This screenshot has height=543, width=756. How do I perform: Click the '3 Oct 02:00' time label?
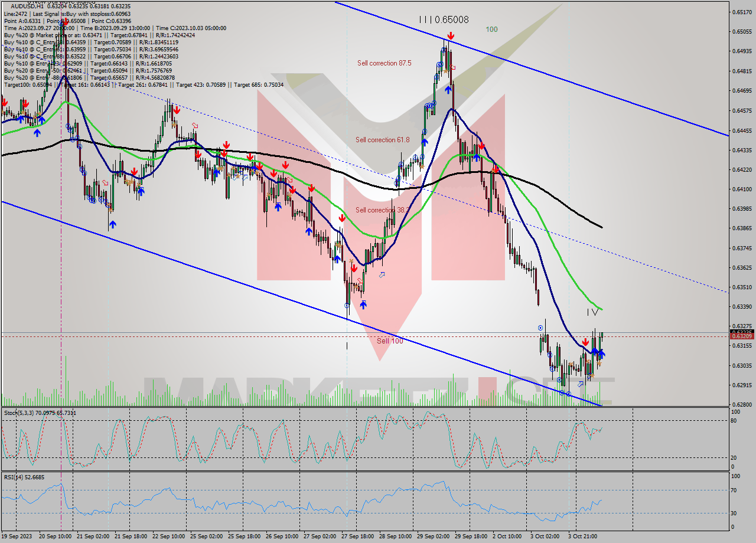click(545, 536)
